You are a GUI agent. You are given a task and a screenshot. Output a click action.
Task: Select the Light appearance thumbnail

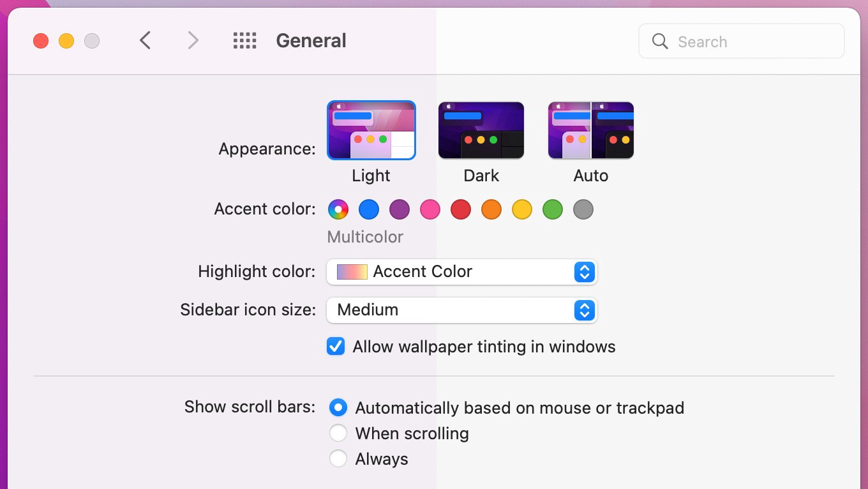pyautogui.click(x=371, y=130)
